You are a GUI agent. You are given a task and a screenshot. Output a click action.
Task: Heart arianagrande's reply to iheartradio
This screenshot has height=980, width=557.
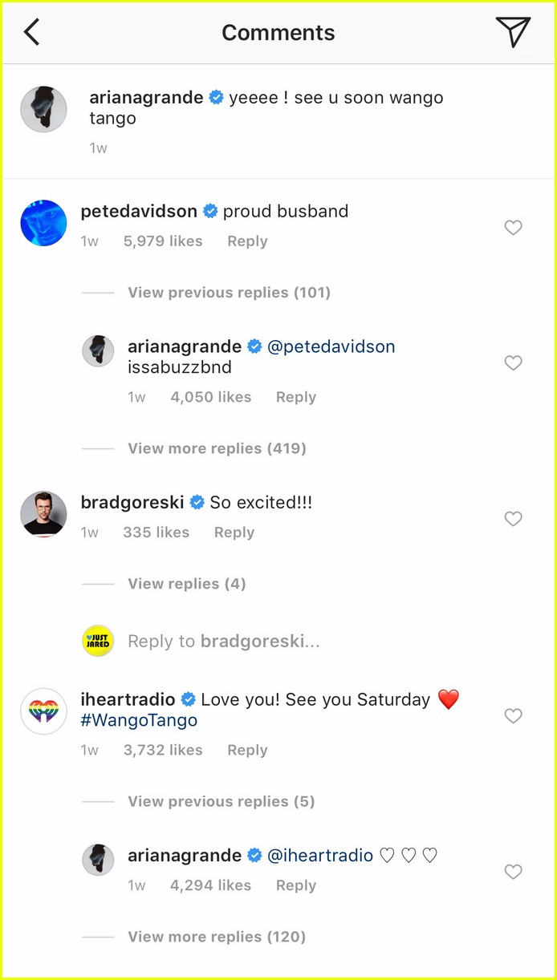[x=514, y=872]
